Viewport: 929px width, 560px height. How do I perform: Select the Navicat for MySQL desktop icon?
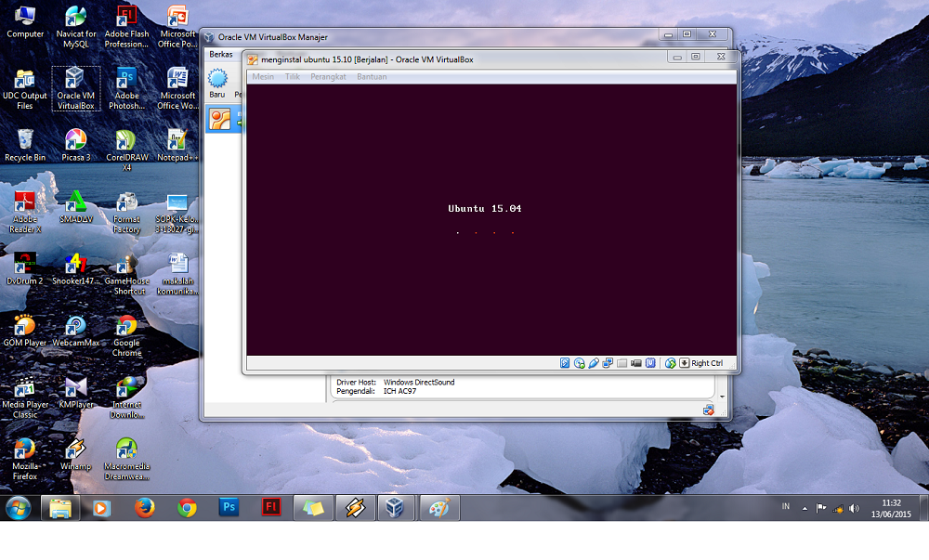click(76, 27)
